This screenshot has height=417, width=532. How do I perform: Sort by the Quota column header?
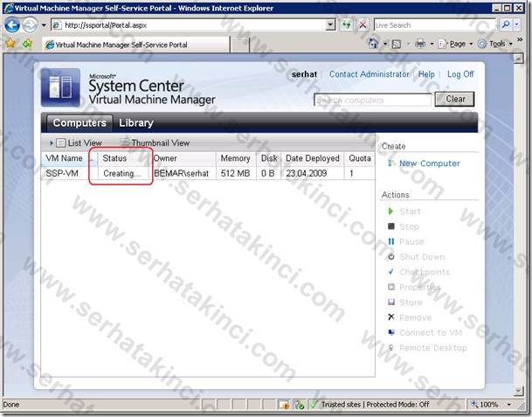point(360,158)
